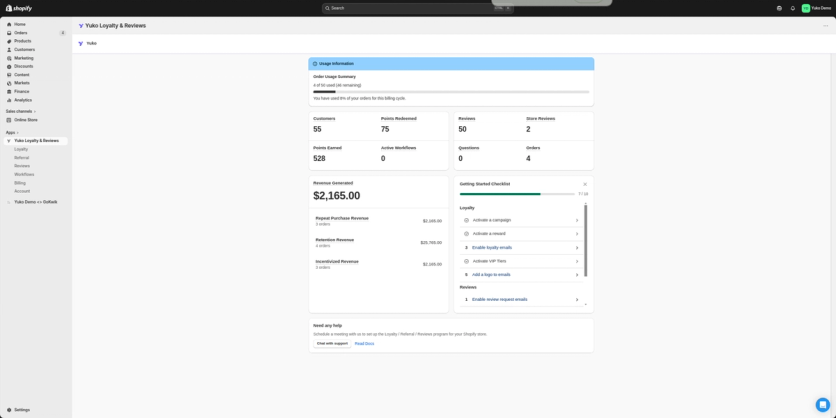
Task: Click the green checklist progress bar
Action: click(517, 194)
